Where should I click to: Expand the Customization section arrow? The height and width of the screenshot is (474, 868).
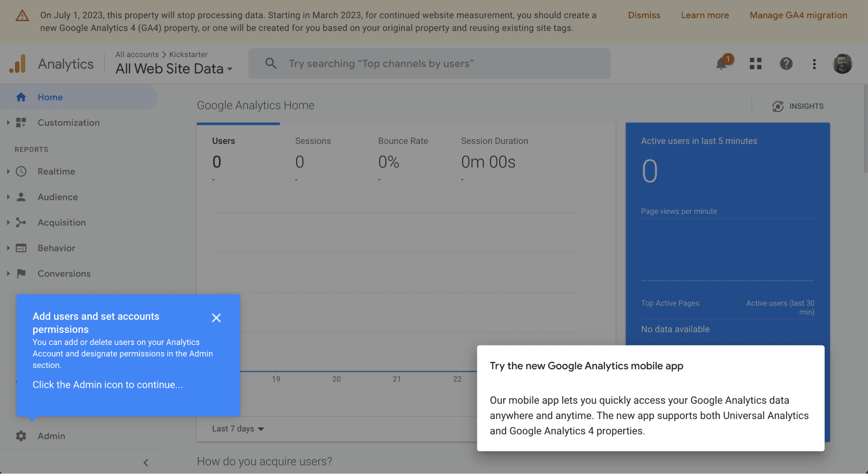point(8,122)
